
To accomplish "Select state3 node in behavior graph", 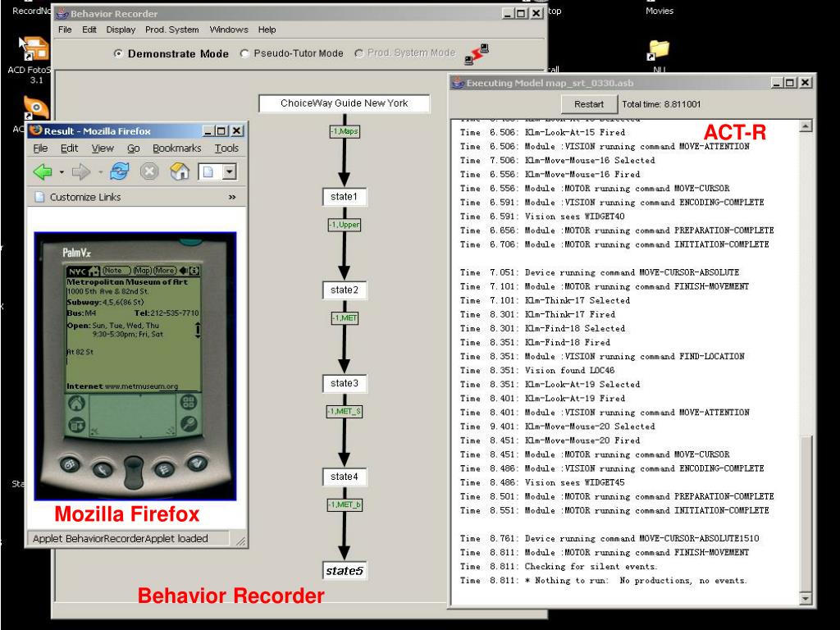I will (344, 383).
